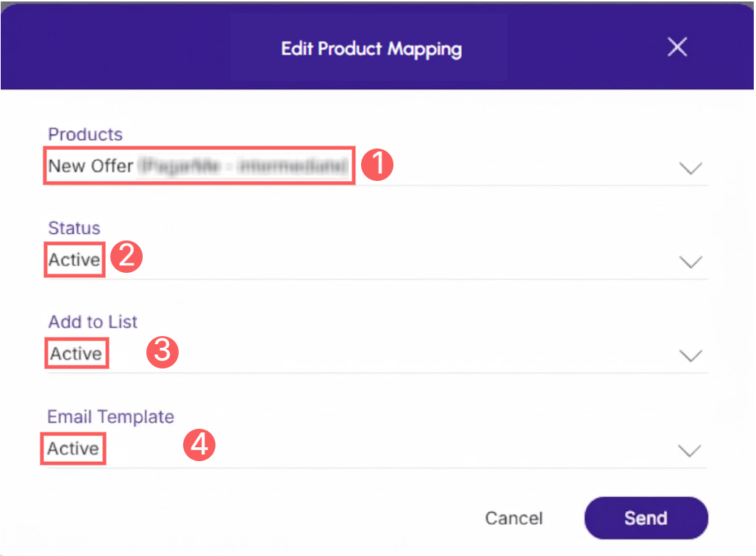Click the Send button

tap(646, 518)
